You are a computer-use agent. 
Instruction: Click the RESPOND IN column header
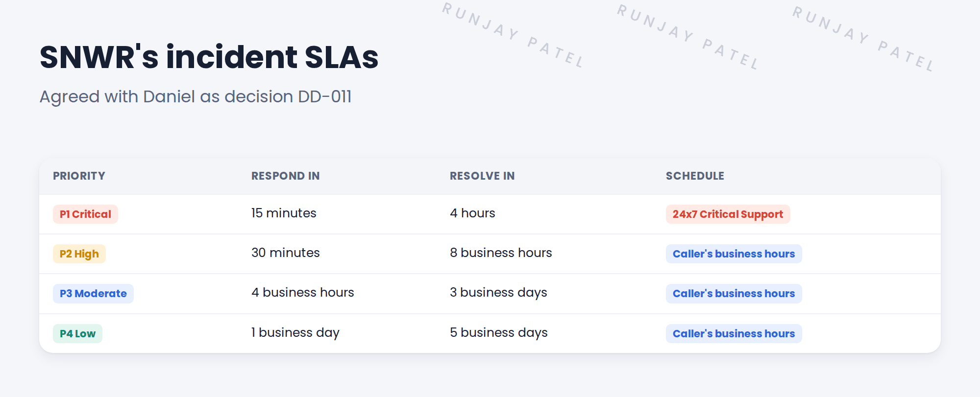(285, 176)
